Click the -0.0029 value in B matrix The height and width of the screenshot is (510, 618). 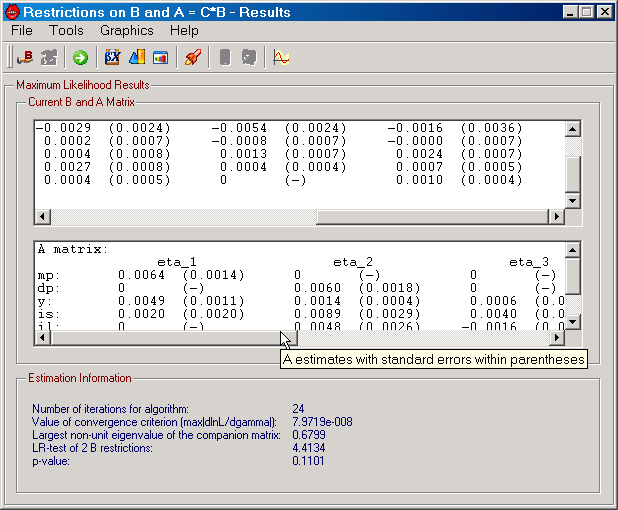(63, 128)
